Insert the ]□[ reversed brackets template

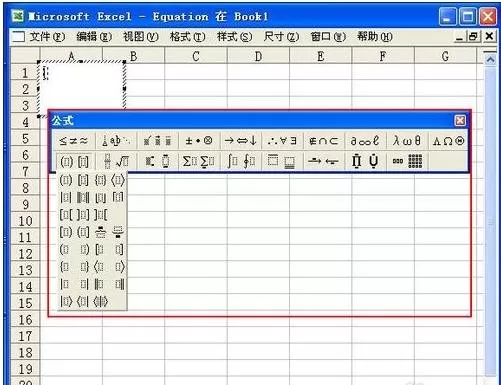(100, 215)
